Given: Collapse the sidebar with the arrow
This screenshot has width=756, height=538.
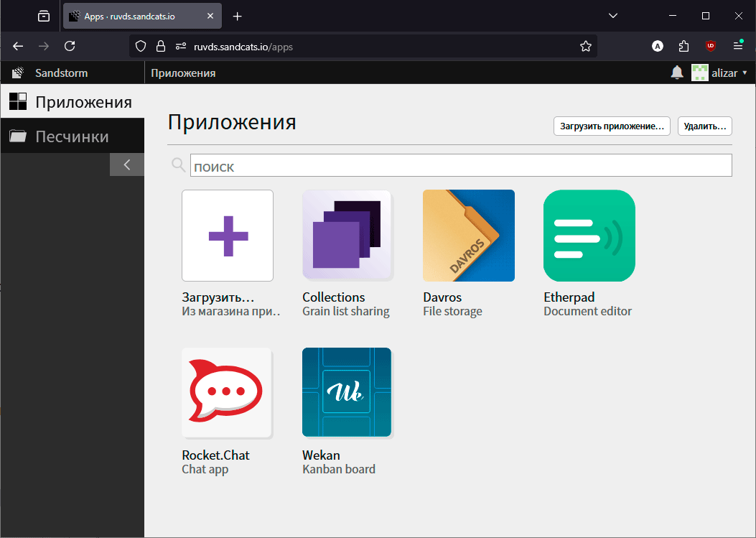Looking at the screenshot, I should point(127,164).
